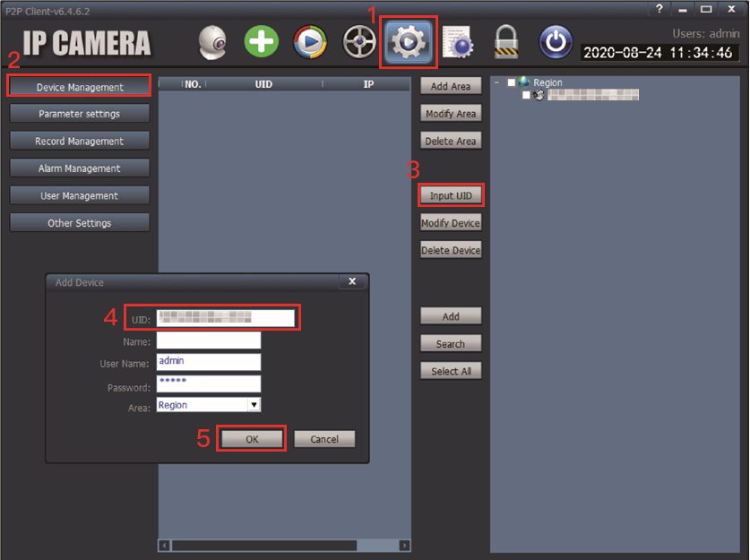Click the Input UID button
The width and height of the screenshot is (750, 560).
pyautogui.click(x=451, y=195)
